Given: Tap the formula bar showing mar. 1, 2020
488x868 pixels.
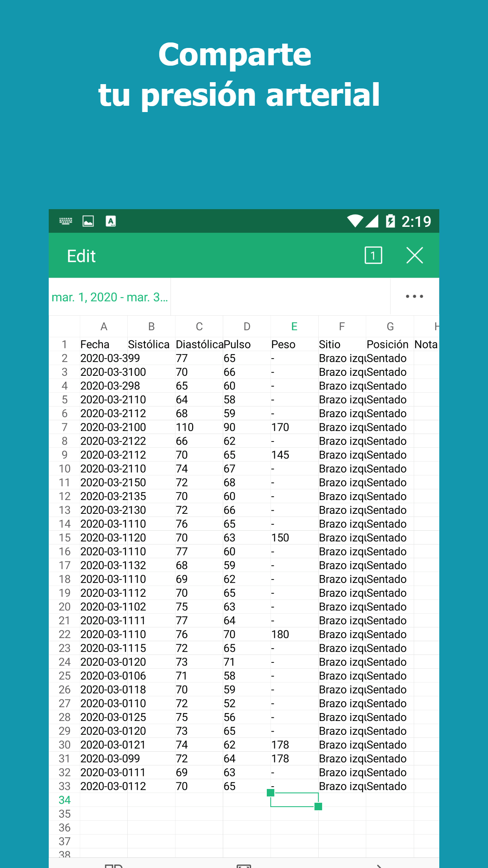Looking at the screenshot, I should click(110, 297).
